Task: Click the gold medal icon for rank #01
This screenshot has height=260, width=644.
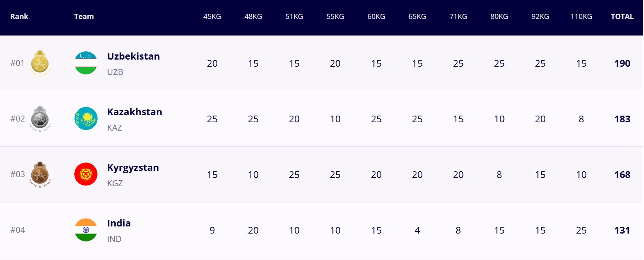Action: point(40,63)
